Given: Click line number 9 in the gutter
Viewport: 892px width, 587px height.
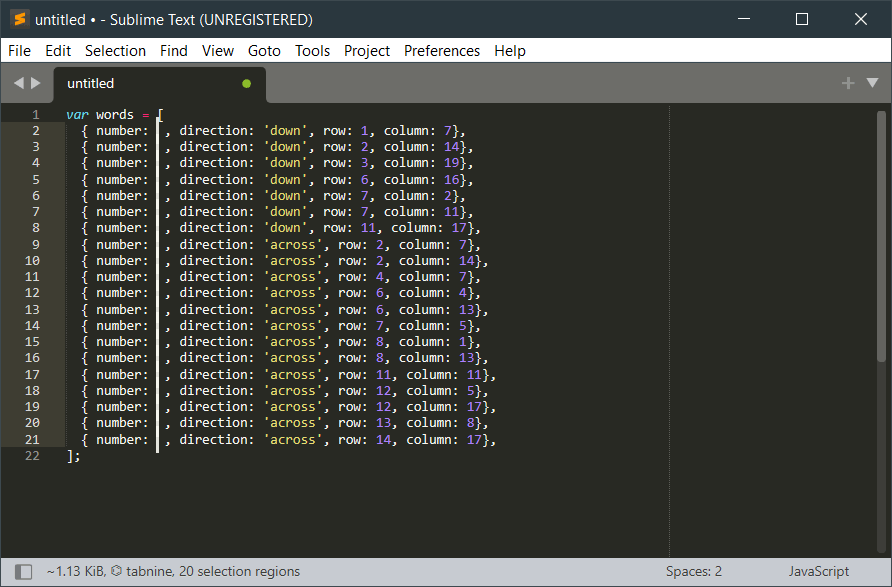Looking at the screenshot, I should tap(35, 245).
